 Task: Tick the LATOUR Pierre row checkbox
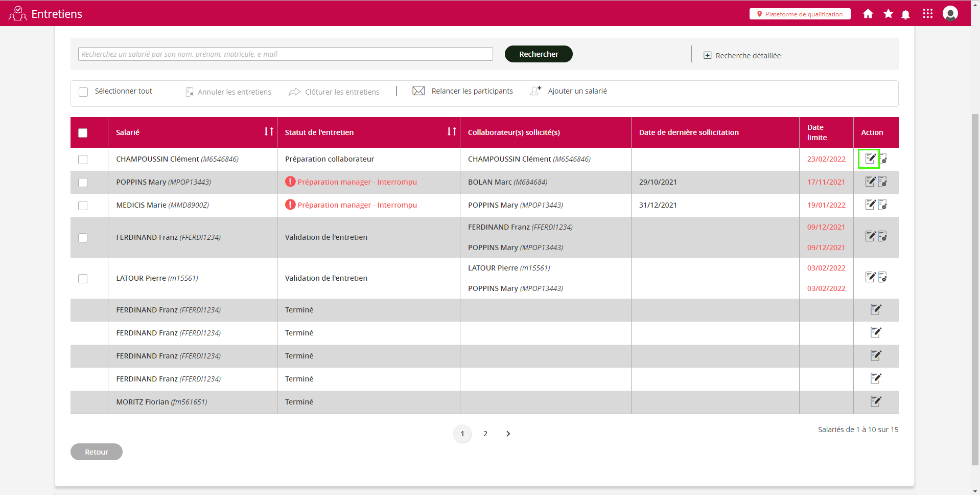[x=83, y=279]
